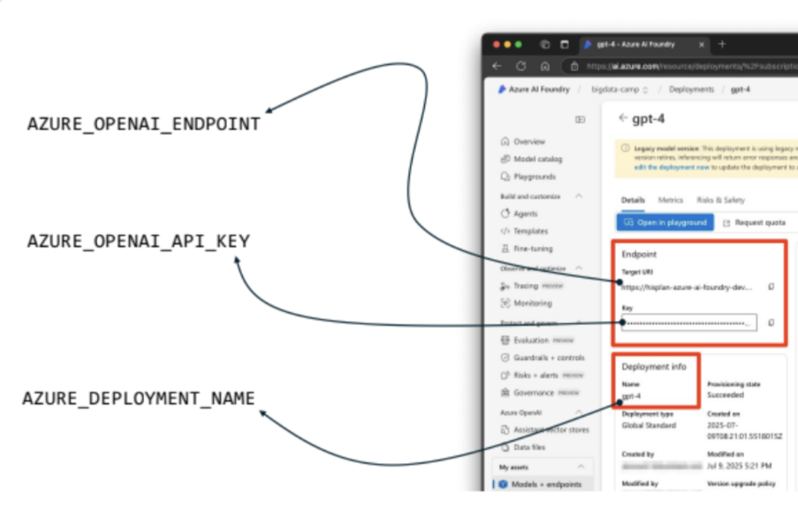Click into the masked Key field
This screenshot has height=532, width=798.
tap(689, 323)
